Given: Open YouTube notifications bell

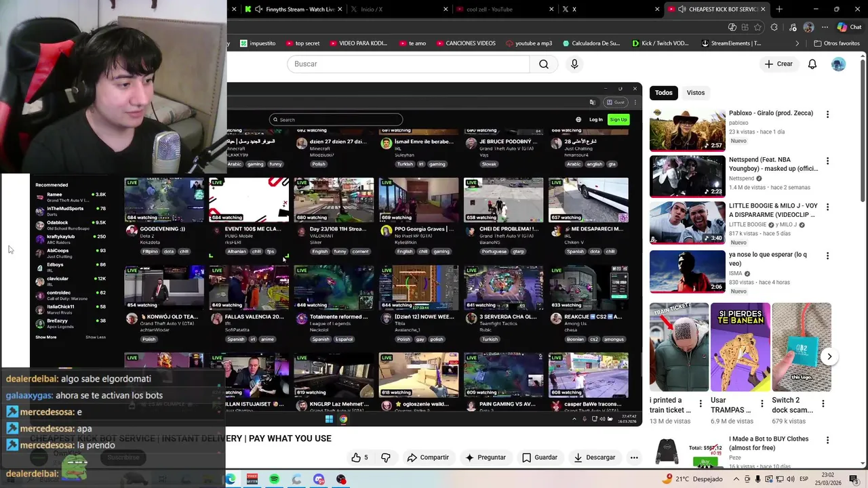Looking at the screenshot, I should coord(812,64).
